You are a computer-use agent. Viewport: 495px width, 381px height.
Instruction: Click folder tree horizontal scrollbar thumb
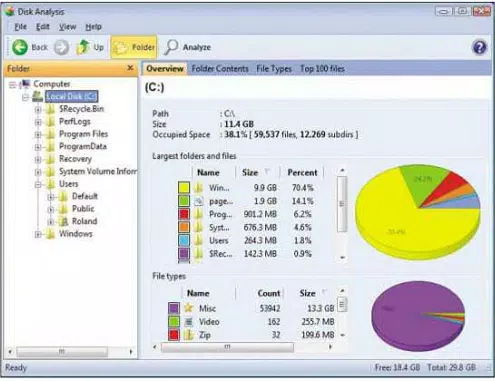click(x=62, y=351)
